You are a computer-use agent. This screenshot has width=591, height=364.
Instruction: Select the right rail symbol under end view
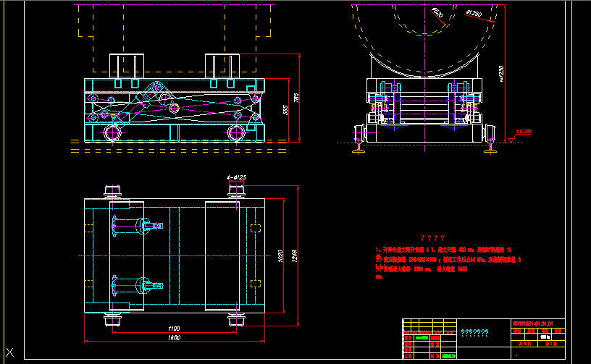point(492,148)
